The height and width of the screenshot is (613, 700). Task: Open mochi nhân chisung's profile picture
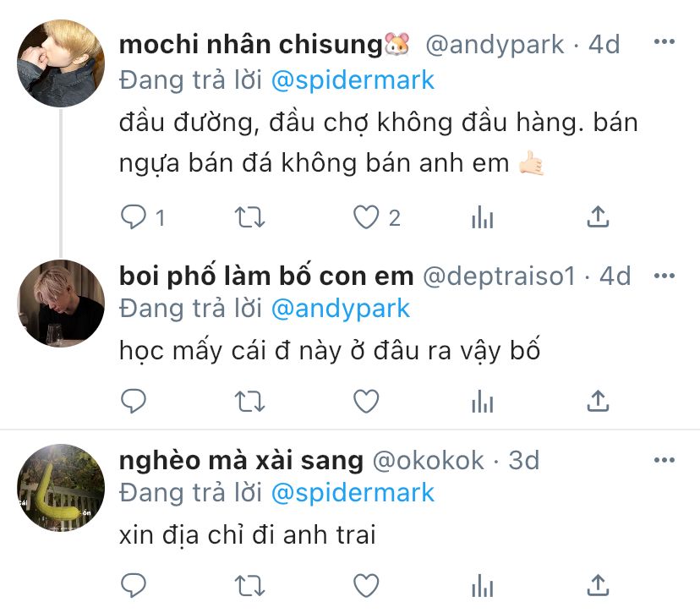[x=61, y=63]
